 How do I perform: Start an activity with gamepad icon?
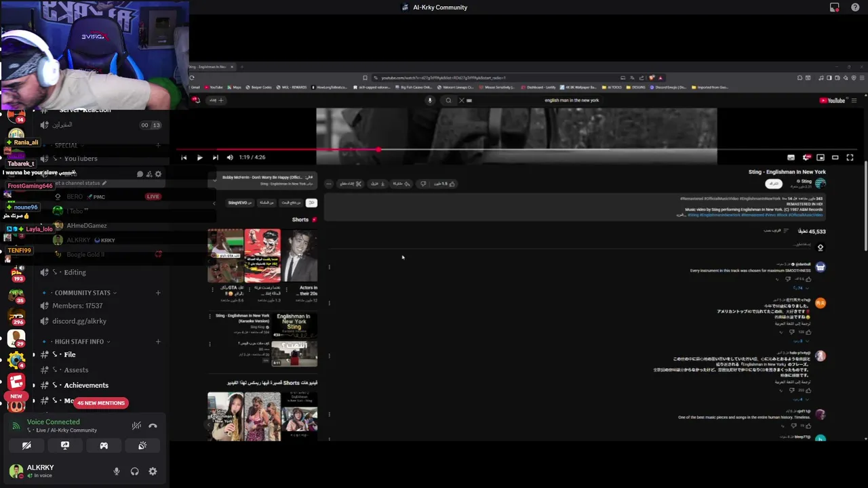(x=104, y=446)
